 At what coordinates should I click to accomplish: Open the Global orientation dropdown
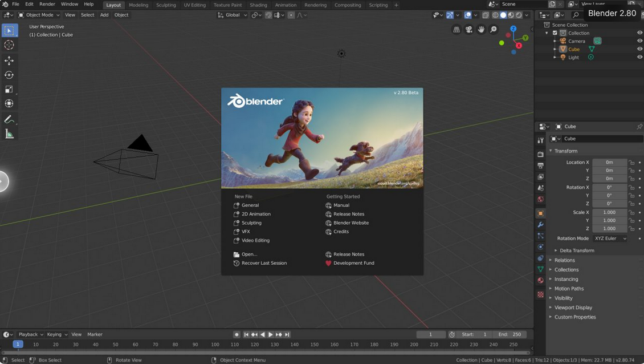tap(232, 15)
